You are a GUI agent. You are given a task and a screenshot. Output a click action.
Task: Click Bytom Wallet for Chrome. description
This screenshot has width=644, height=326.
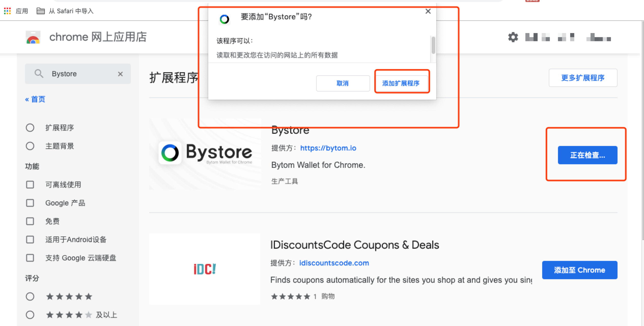(x=318, y=165)
